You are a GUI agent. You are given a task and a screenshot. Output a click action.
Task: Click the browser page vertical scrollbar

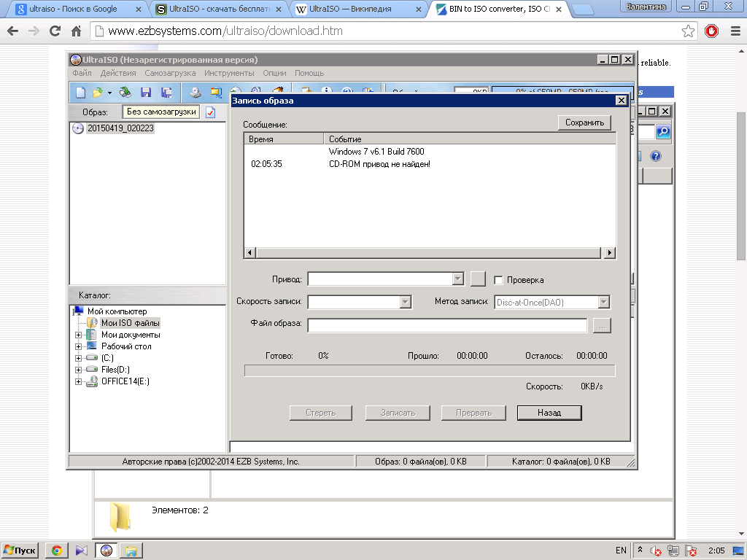pos(741,186)
